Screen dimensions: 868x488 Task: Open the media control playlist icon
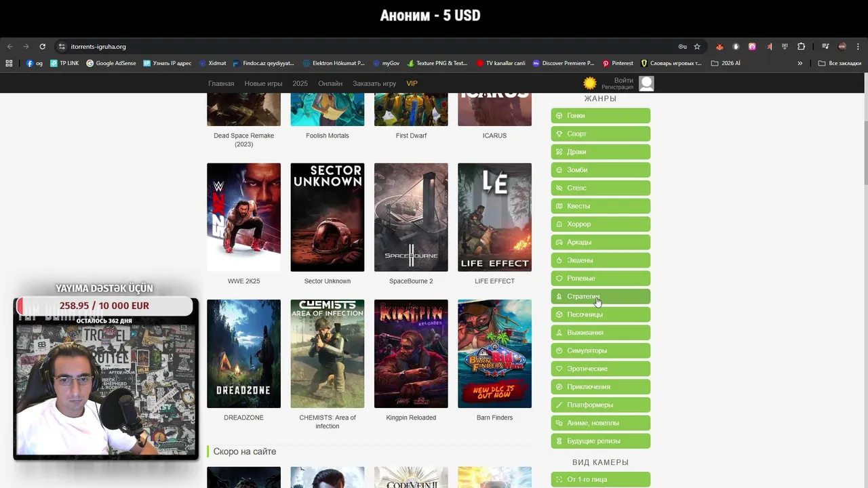[825, 47]
